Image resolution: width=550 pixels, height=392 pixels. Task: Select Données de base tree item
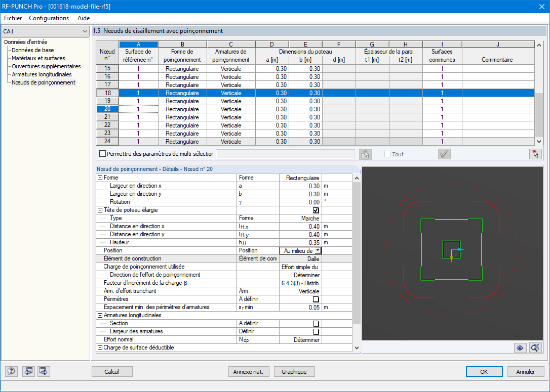tap(32, 50)
